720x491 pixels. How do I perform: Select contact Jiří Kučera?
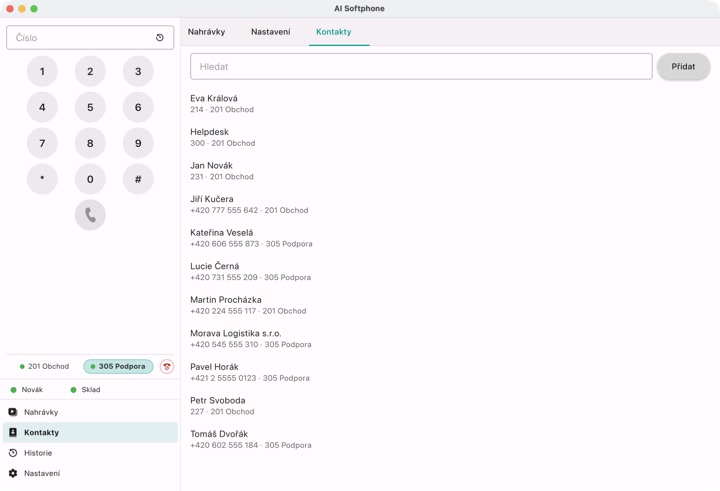(450, 204)
